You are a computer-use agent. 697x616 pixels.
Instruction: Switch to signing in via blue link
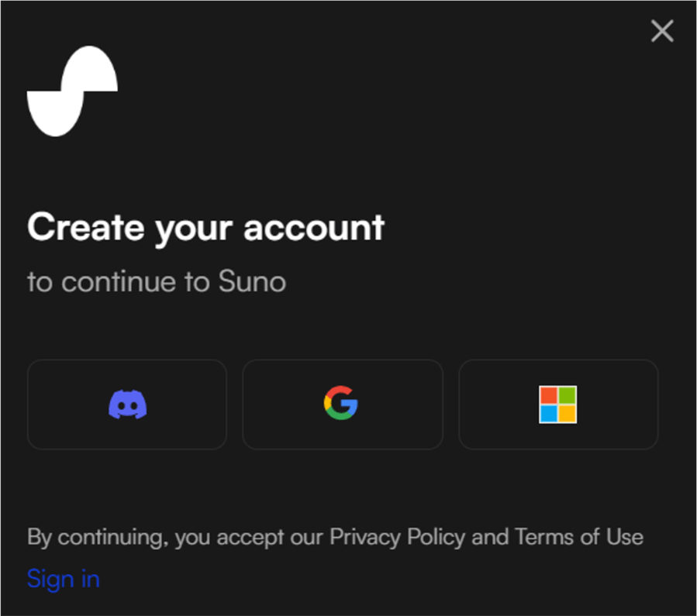tap(63, 579)
